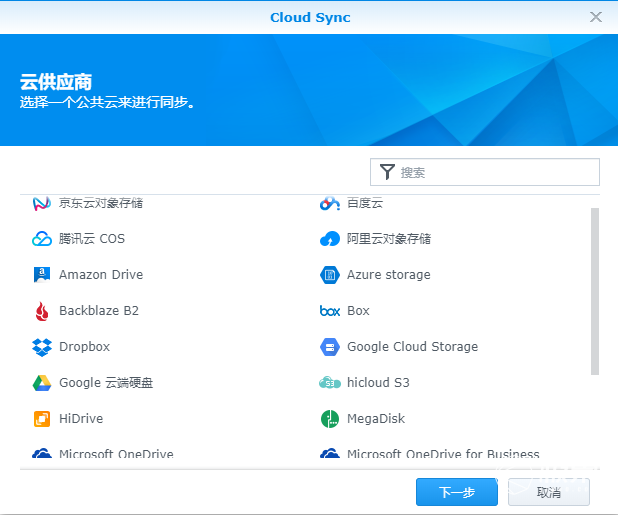Pick the 阿里云对象存储 icon

coord(330,239)
